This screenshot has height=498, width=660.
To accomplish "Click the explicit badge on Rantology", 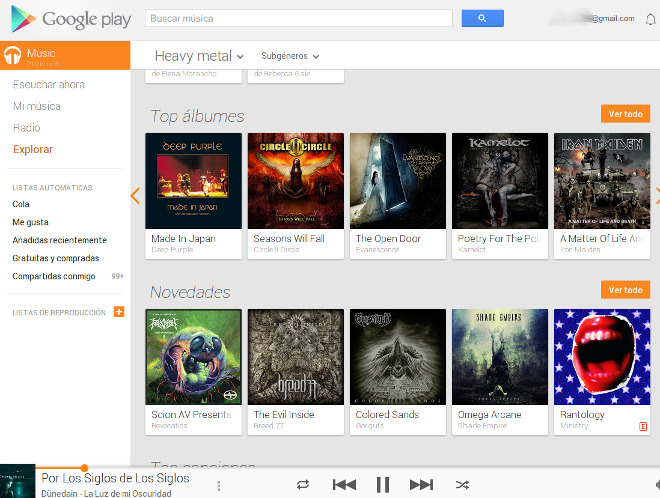I will 643,426.
